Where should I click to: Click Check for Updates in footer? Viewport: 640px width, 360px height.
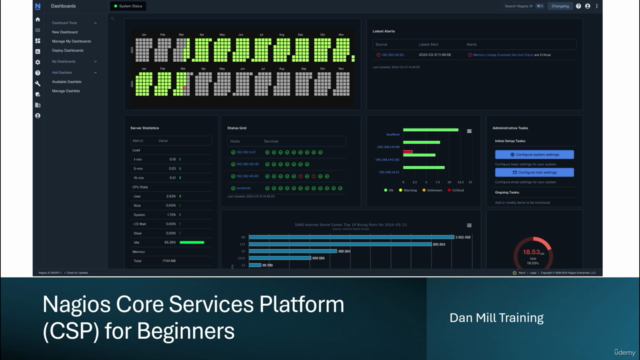(77, 273)
